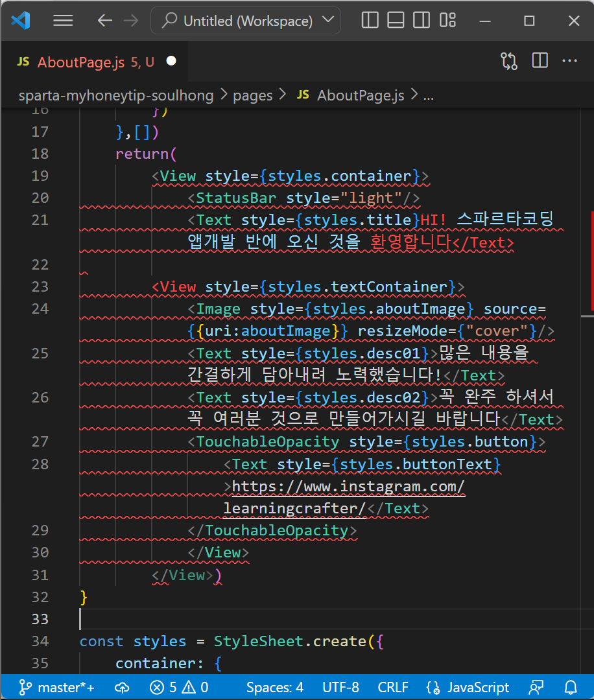594x700 pixels.
Task: Change indentation via Spaces: 4
Action: point(275,687)
